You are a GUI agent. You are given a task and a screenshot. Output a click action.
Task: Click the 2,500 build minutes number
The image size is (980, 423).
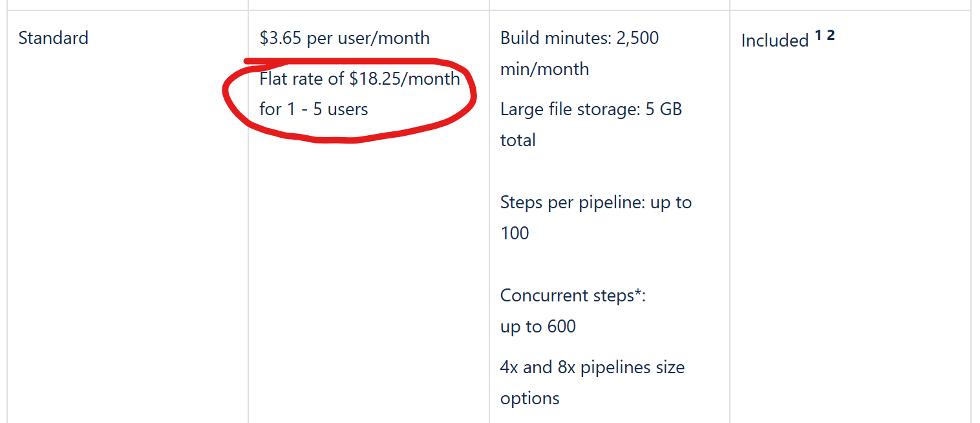(x=637, y=38)
